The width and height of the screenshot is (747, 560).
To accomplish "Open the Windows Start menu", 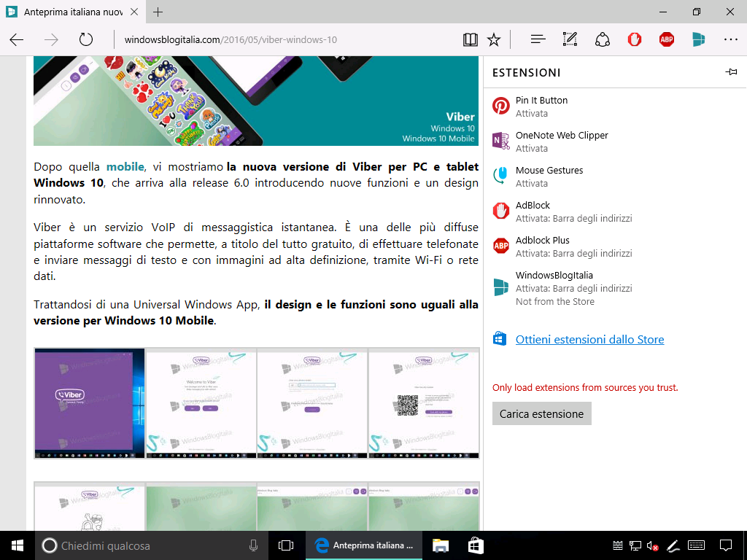I will (x=18, y=545).
